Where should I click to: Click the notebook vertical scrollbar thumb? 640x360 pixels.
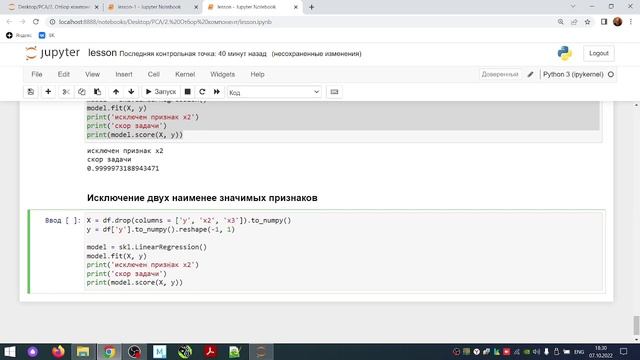tap(636, 325)
